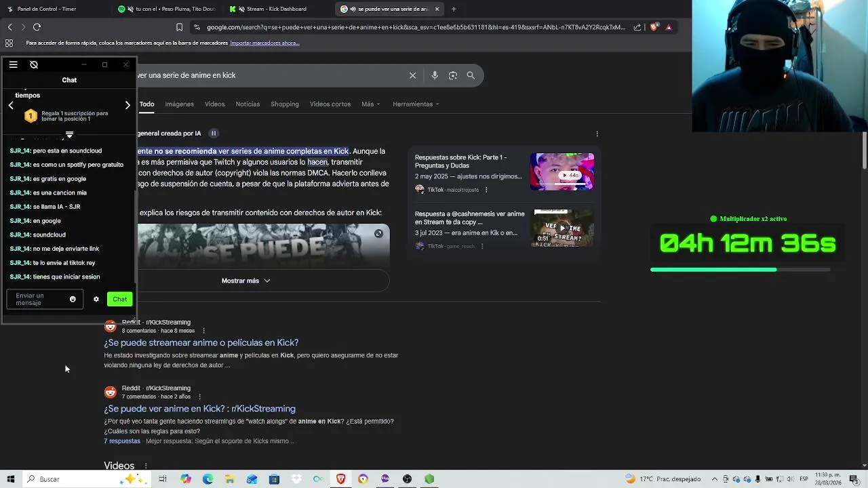Switch to 'Stream - Kick Dashboard' tab
Viewport: 868px width, 488px height.
click(278, 9)
